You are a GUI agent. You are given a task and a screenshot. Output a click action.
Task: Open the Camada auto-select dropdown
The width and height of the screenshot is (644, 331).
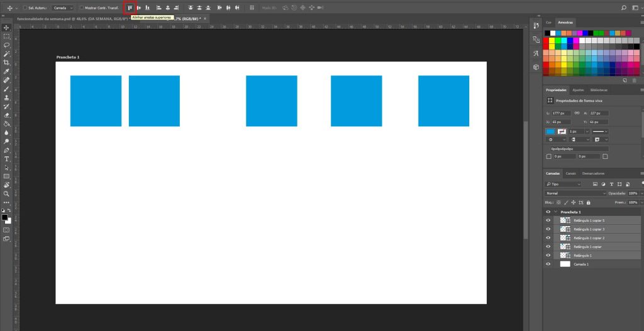pos(64,8)
